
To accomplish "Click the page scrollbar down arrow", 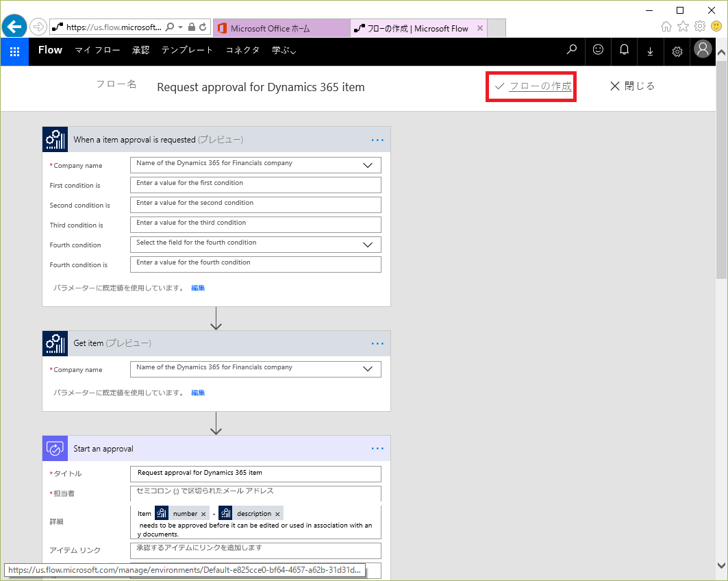I will pos(722,565).
